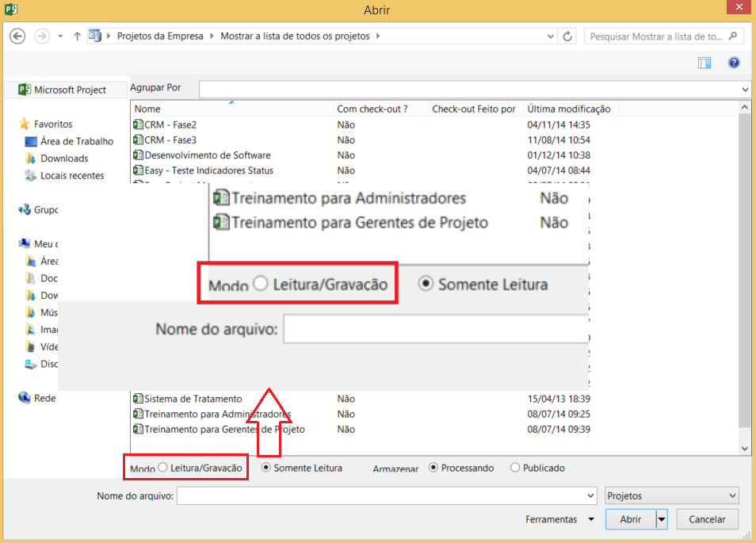Expand the address bar history dropdown

[551, 36]
